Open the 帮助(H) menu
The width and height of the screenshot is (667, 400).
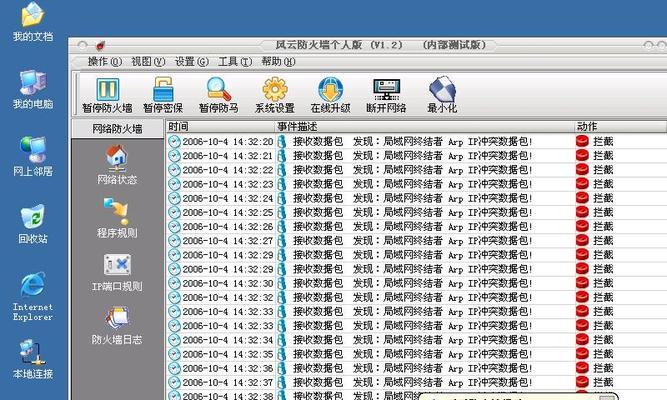(278, 62)
